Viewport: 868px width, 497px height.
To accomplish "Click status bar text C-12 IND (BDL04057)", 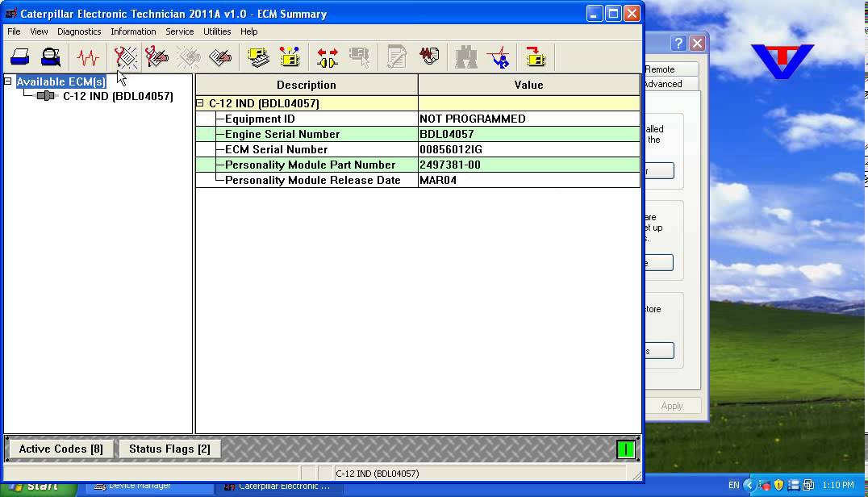I will coord(378,474).
